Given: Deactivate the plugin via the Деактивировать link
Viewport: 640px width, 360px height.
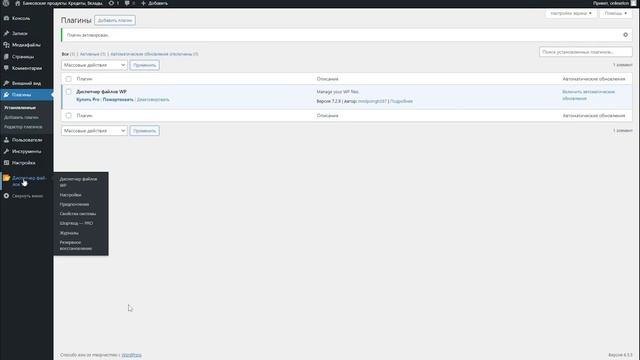Looking at the screenshot, I should click(x=153, y=100).
